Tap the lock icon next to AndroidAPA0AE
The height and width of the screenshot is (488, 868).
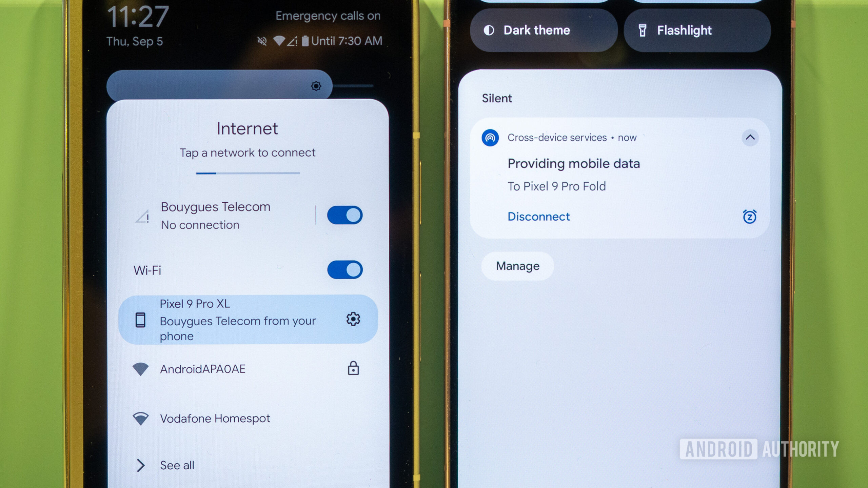coord(352,368)
